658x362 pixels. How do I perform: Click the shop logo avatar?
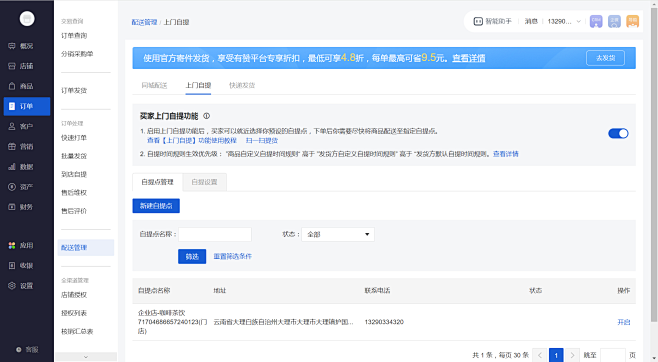(27, 18)
